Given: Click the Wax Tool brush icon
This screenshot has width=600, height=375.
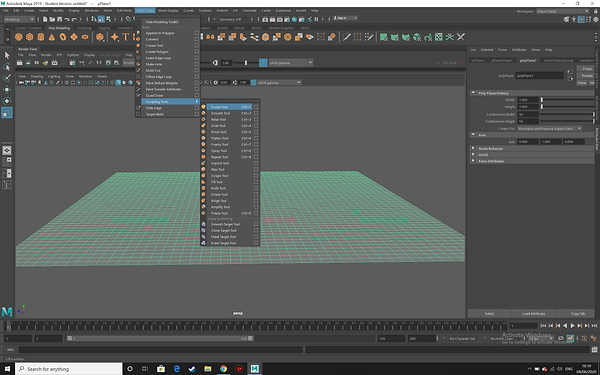Looking at the screenshot, I should [203, 170].
